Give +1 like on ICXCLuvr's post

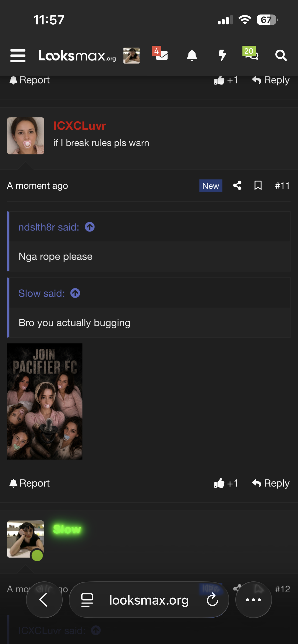[226, 483]
